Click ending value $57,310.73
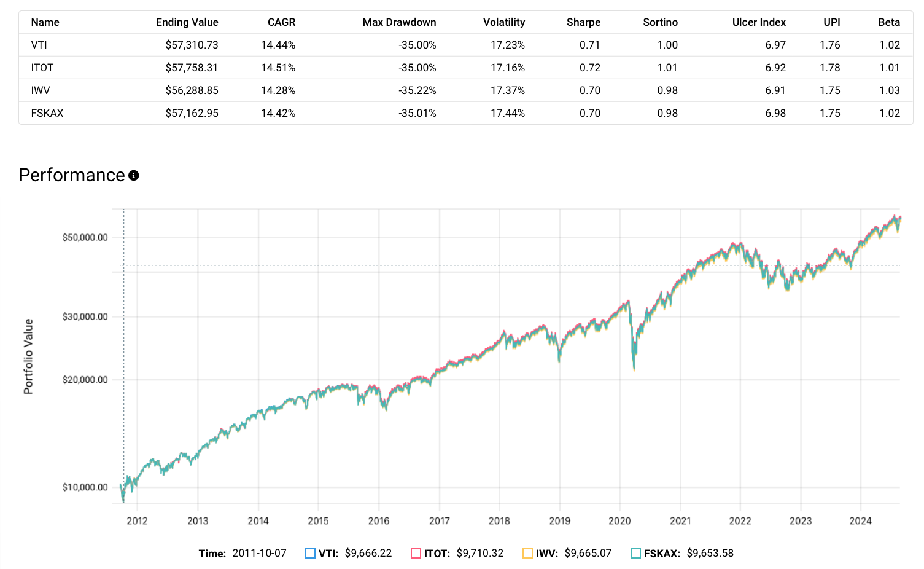Screen dimensions: 924x569 point(192,45)
